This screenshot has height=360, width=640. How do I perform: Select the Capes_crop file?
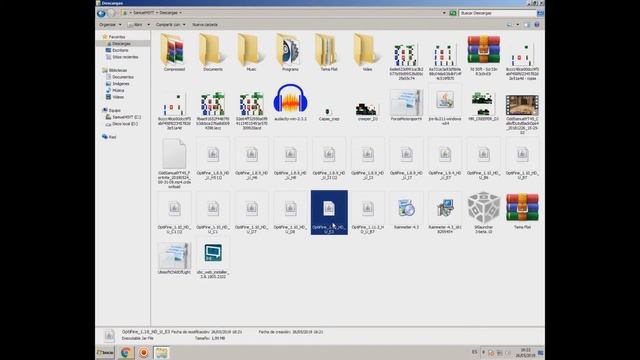click(329, 112)
